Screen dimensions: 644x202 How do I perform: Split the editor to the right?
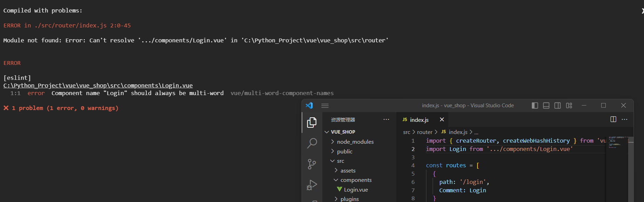point(613,119)
